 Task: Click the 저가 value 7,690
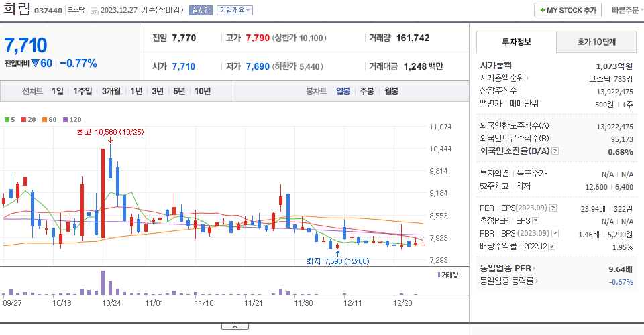pyautogui.click(x=258, y=66)
